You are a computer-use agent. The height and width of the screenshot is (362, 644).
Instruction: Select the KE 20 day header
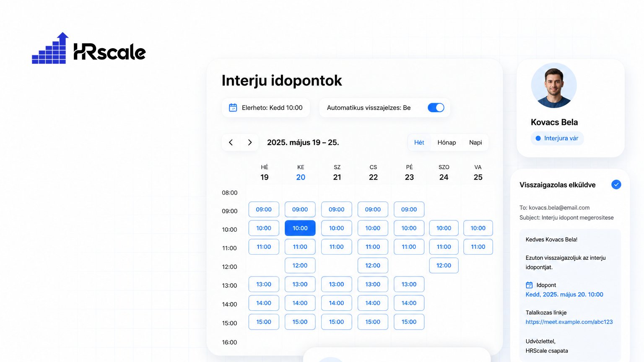[x=301, y=173]
